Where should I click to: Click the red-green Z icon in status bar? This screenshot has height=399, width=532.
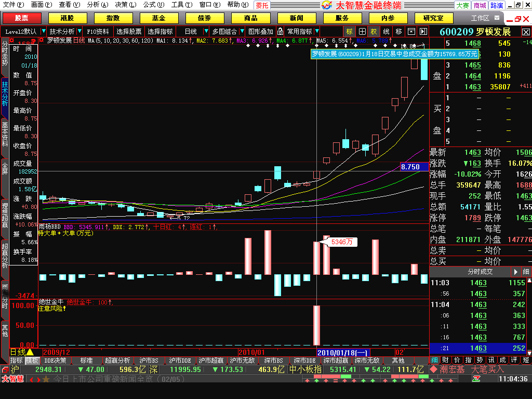[x=476, y=379]
